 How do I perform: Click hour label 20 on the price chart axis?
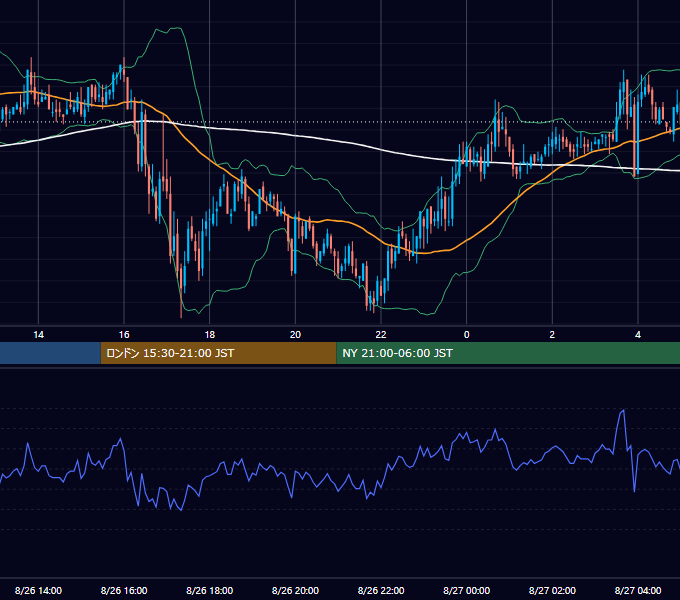(x=295, y=335)
